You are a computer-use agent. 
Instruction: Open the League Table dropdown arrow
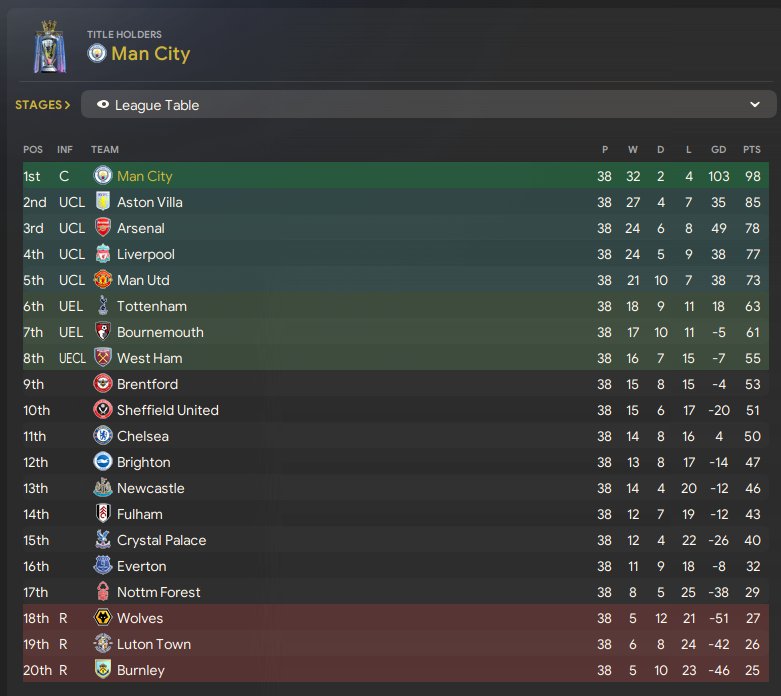(x=755, y=104)
